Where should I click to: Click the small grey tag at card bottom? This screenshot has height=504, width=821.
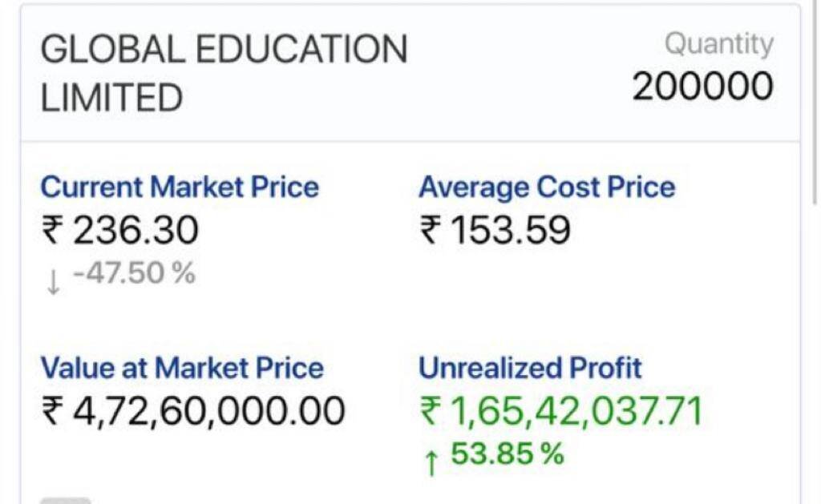pos(66,500)
